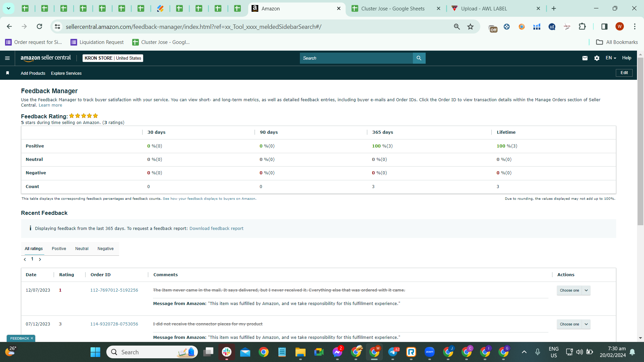Switch to the Negative feedback tab
This screenshot has width=644, height=362.
tap(105, 248)
